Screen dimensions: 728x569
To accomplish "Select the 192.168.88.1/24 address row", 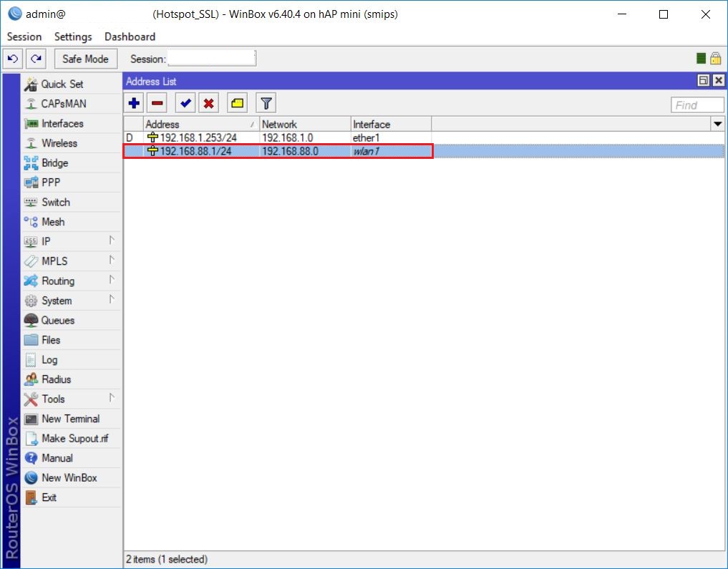I will tap(424, 151).
